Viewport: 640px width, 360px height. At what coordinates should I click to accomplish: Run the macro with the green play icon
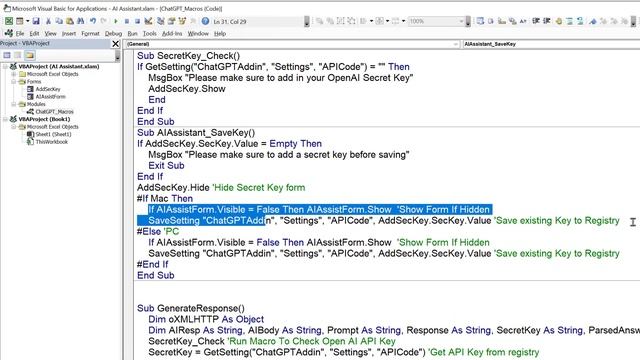pyautogui.click(x=116, y=21)
